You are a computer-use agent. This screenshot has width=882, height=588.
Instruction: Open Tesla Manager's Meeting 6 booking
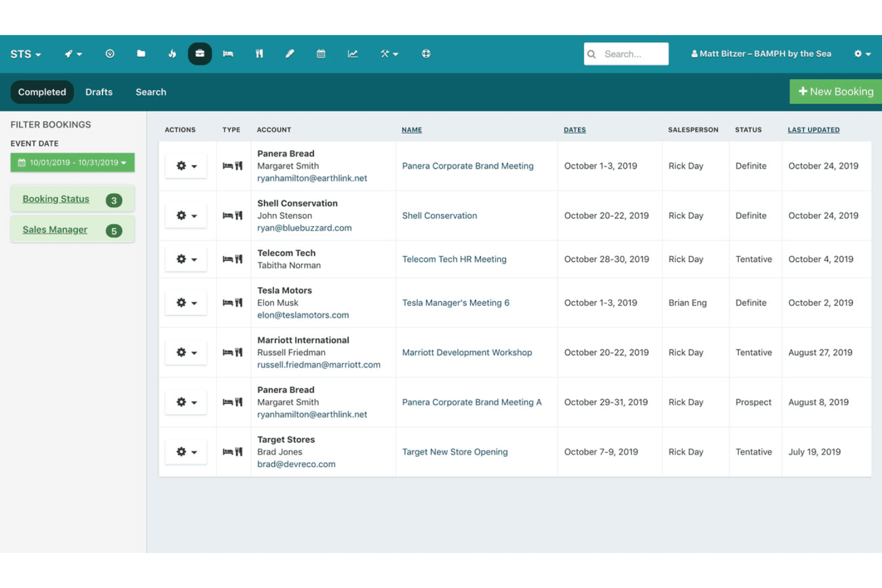[x=456, y=303]
